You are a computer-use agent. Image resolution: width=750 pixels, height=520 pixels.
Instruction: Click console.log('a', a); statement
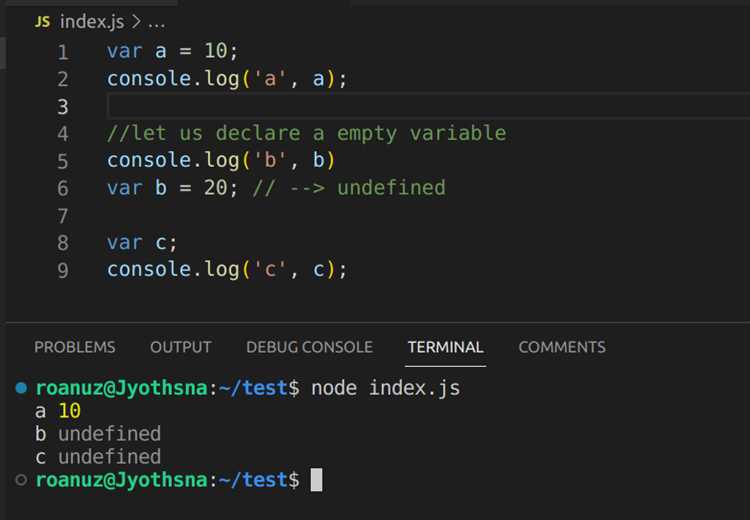click(x=227, y=79)
